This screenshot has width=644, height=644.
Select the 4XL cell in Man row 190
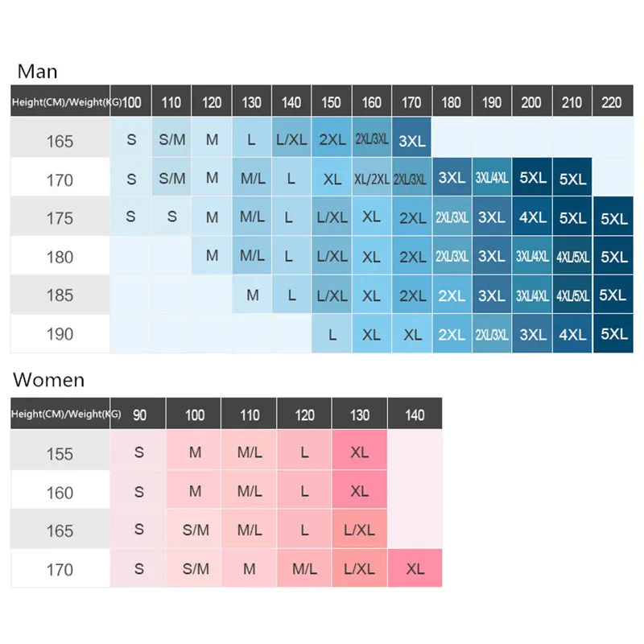572,334
